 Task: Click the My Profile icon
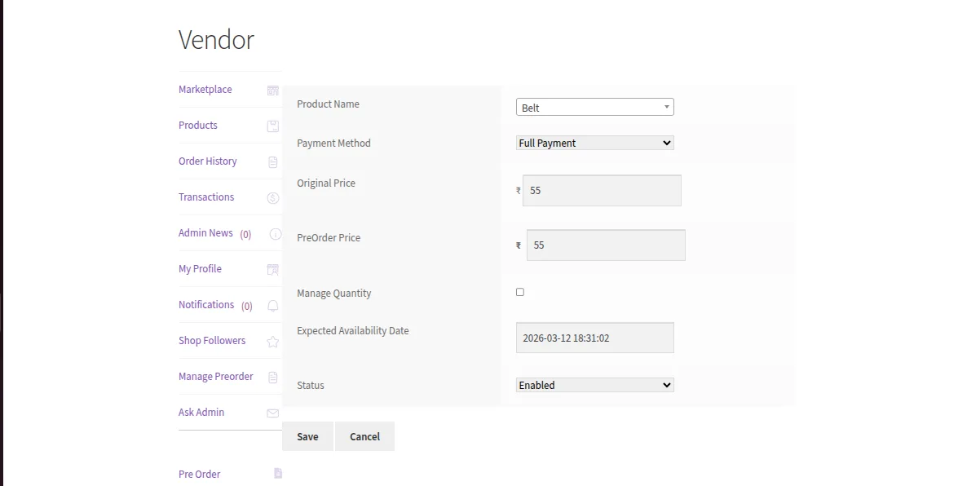pyautogui.click(x=273, y=270)
